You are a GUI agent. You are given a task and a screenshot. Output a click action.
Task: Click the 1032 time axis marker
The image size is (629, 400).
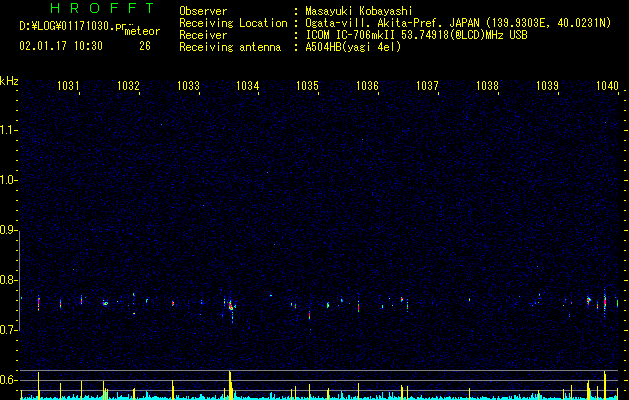[x=128, y=85]
